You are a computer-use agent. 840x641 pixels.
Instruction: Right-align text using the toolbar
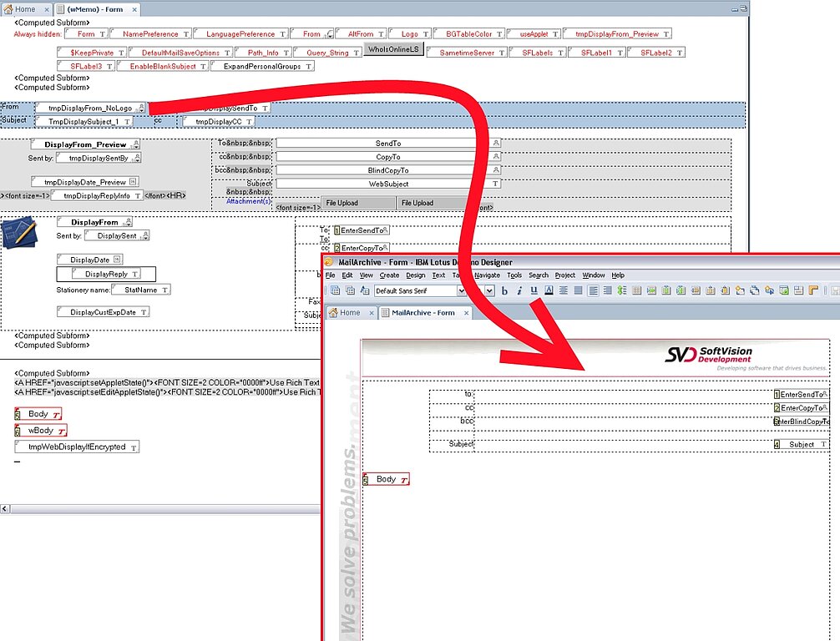click(x=608, y=290)
